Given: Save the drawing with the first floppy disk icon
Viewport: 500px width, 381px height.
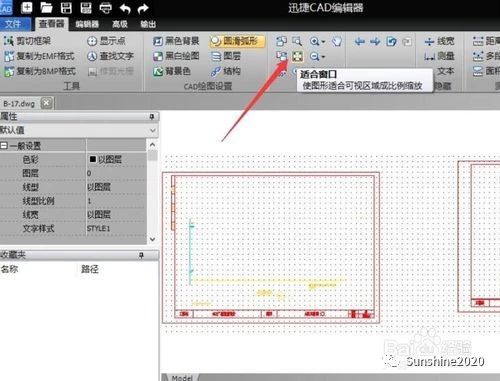Looking at the screenshot, I should click(x=66, y=7).
